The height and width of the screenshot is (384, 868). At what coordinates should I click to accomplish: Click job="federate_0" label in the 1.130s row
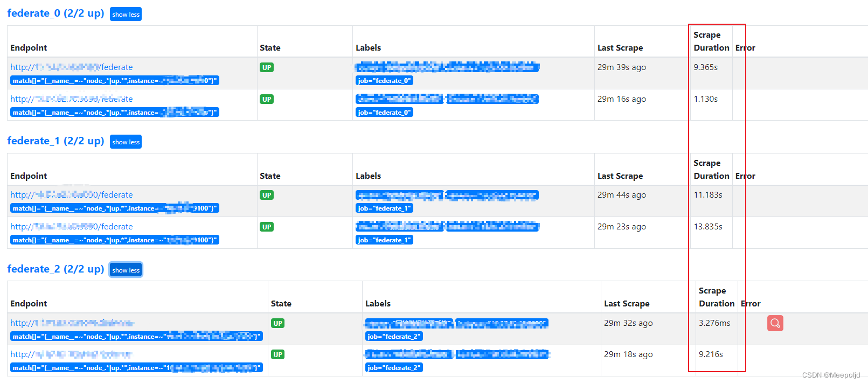tap(384, 113)
